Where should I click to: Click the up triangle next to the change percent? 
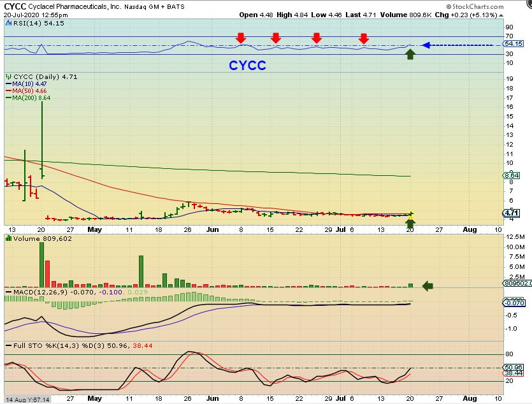point(501,15)
